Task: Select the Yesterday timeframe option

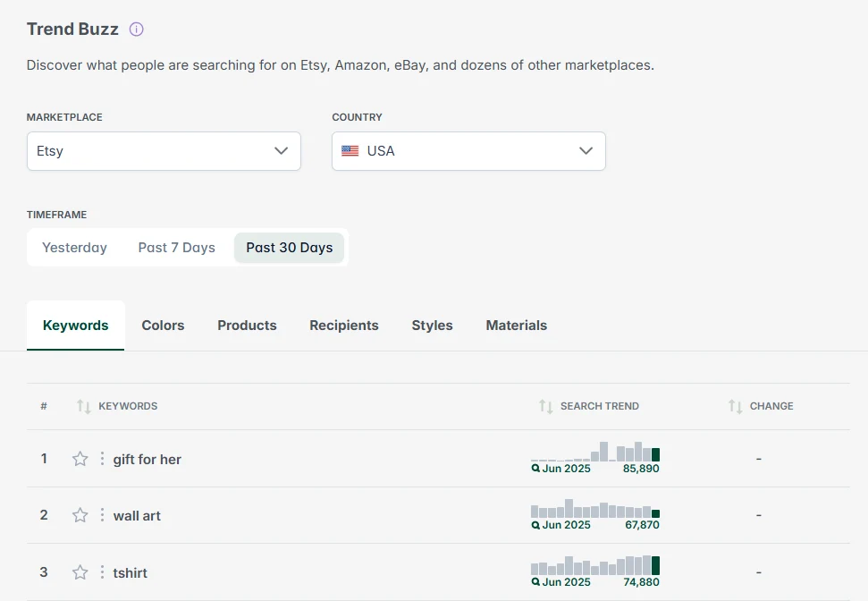Action: click(x=75, y=247)
